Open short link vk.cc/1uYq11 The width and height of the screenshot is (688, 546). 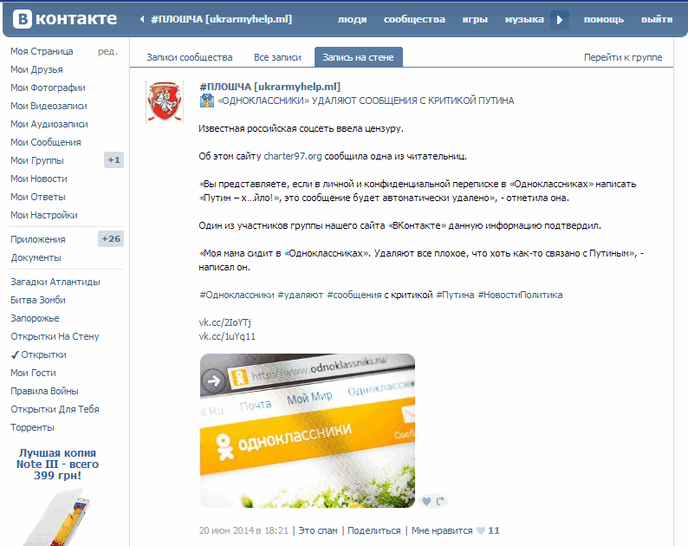(x=227, y=337)
